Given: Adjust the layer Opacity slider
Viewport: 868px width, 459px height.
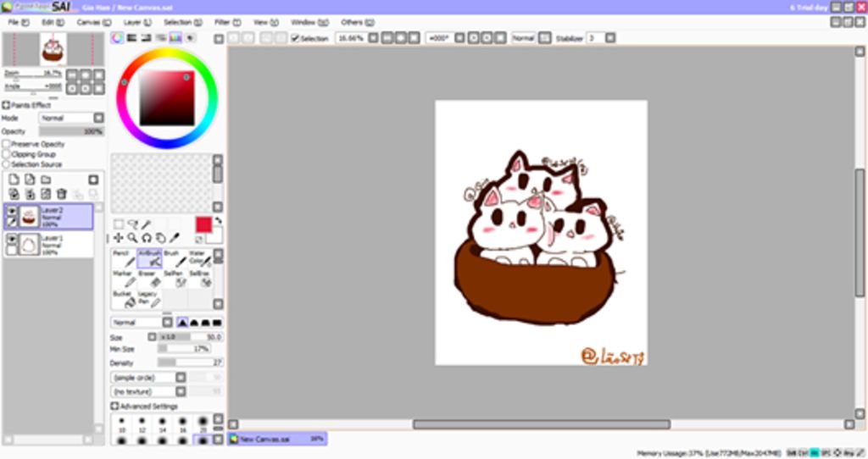Looking at the screenshot, I should (71, 131).
